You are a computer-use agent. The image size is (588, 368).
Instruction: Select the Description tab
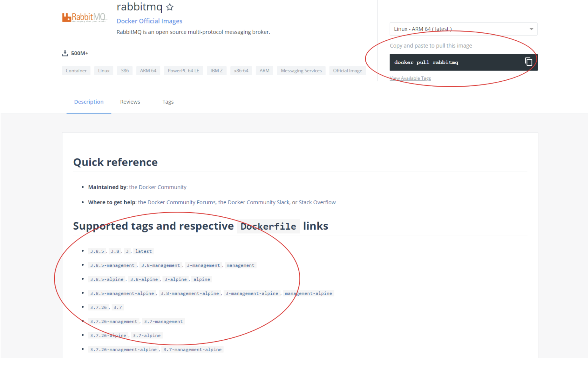(89, 102)
